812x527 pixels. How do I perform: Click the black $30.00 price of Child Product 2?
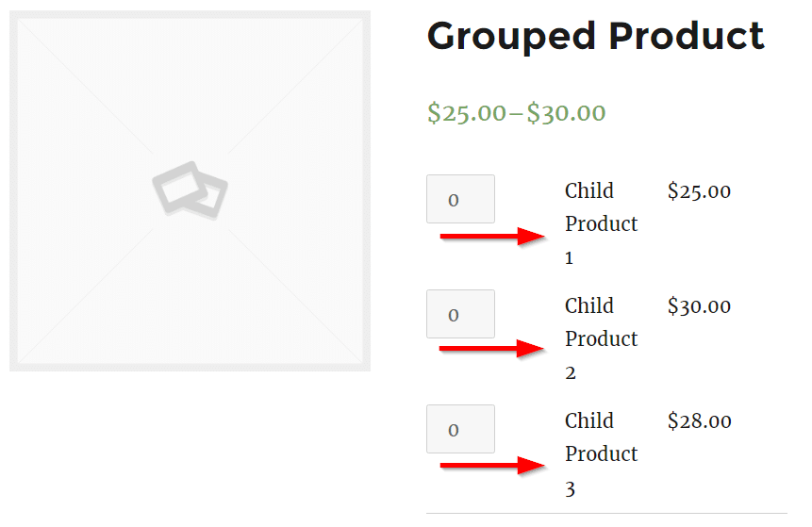pos(699,306)
